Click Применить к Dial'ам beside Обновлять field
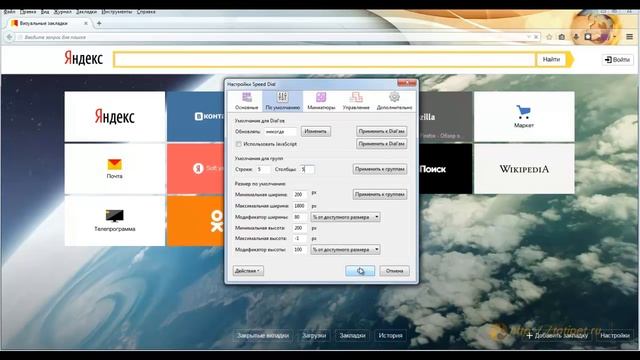The image size is (640, 360). (381, 131)
